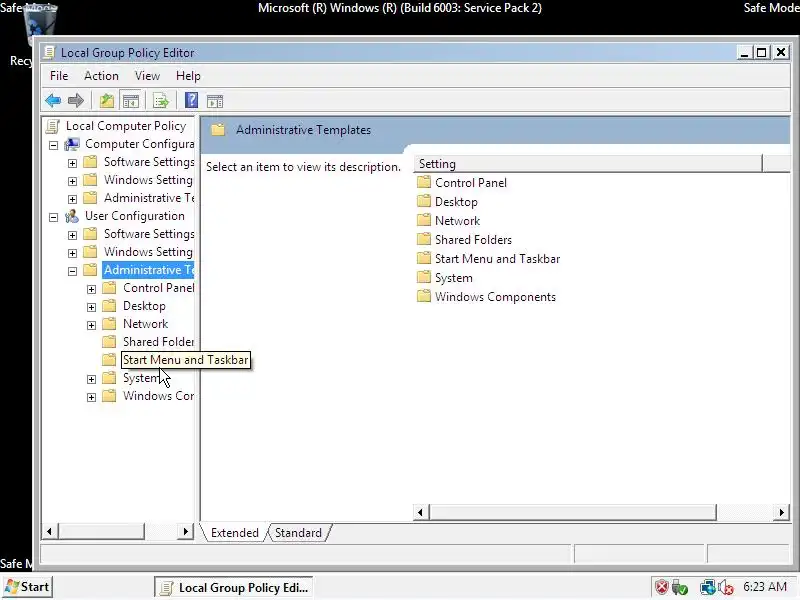The width and height of the screenshot is (800, 600).
Task: Open Shared Folders in settings list
Action: pyautogui.click(x=473, y=239)
